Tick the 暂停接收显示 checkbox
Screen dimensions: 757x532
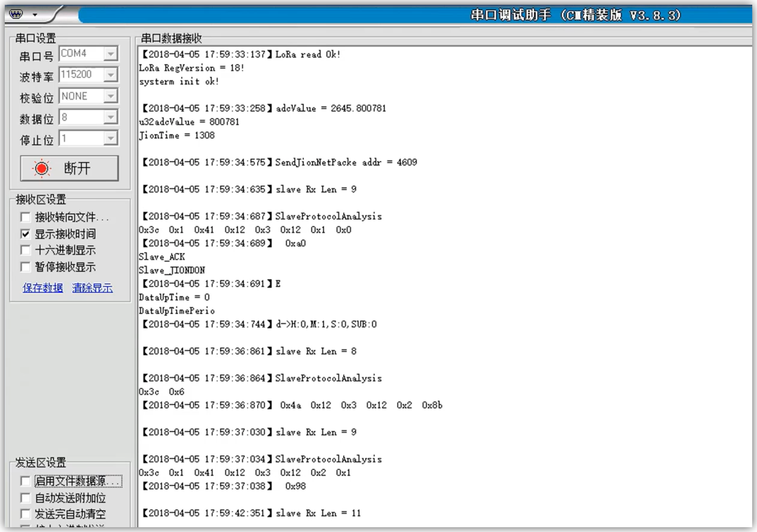click(25, 267)
